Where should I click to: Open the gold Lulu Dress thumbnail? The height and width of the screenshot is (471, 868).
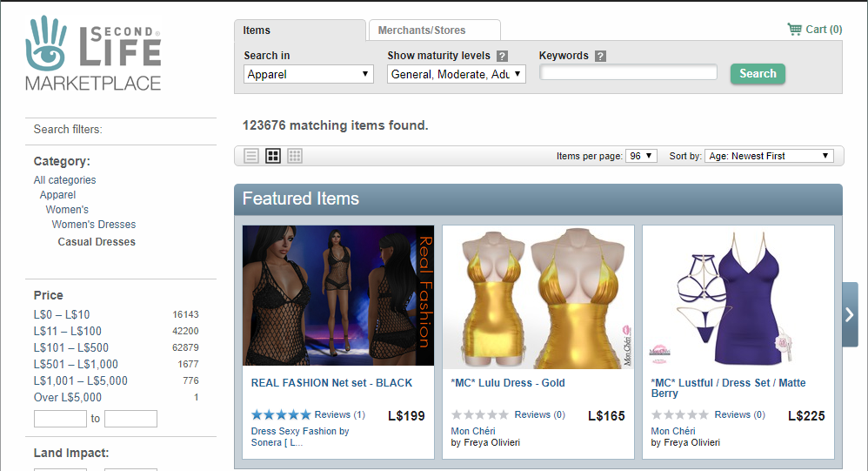538,297
